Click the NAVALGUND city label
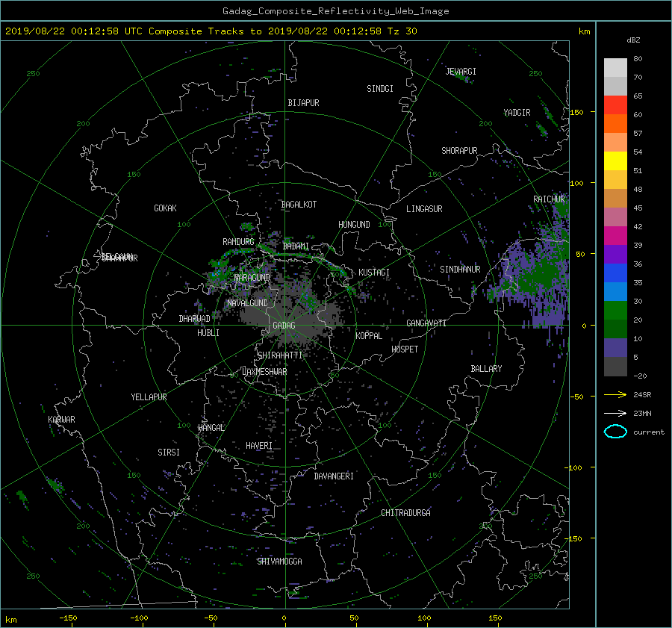This screenshot has height=628, width=672. coord(247,302)
